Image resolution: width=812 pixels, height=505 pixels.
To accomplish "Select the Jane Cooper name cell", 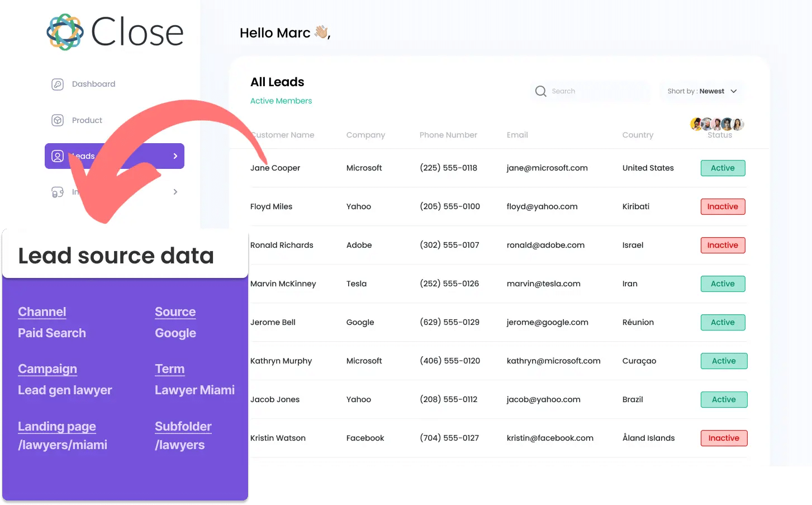I will click(275, 168).
